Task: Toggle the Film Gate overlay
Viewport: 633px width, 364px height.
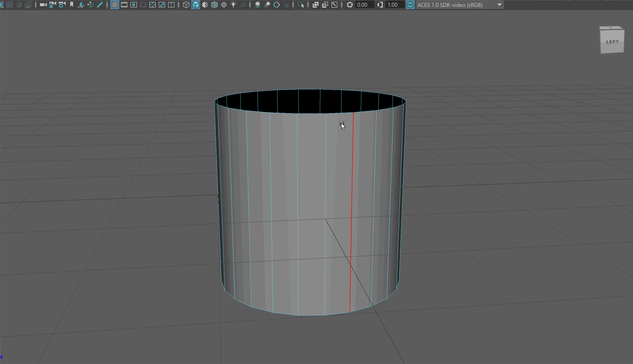Action: click(x=124, y=5)
